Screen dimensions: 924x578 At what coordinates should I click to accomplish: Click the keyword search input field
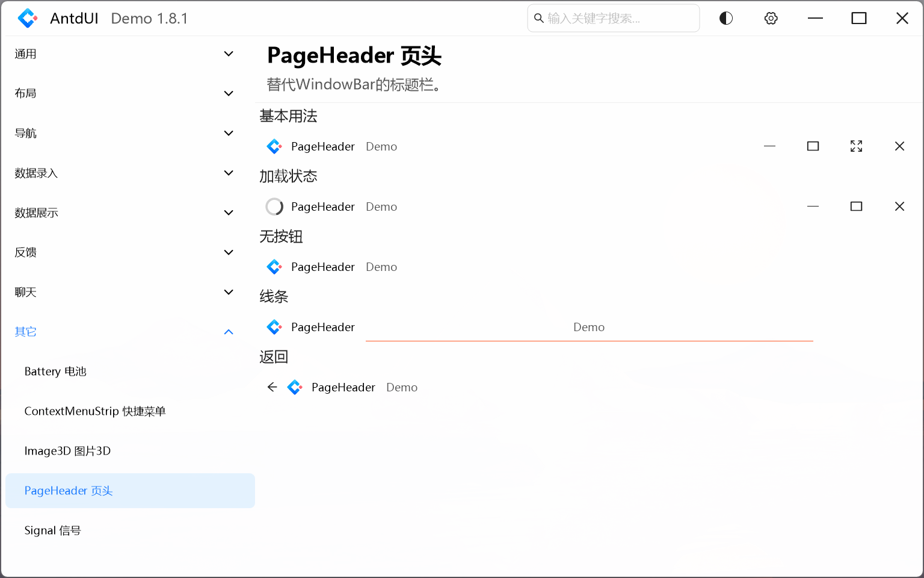(x=614, y=18)
